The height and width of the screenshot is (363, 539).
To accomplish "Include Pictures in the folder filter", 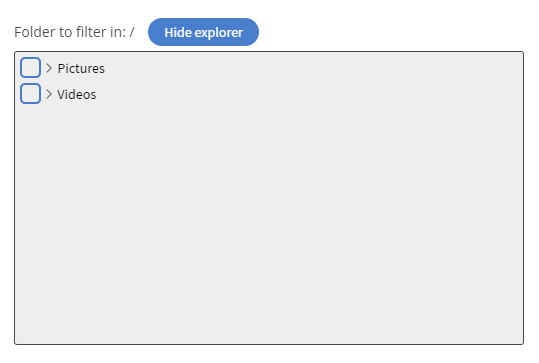I will [x=30, y=67].
